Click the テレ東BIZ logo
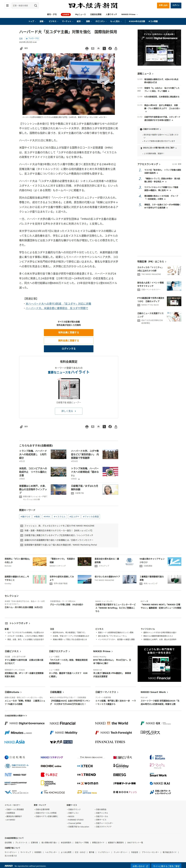Image resolution: width=186 pixels, height=868 pixels. (x=49, y=775)
